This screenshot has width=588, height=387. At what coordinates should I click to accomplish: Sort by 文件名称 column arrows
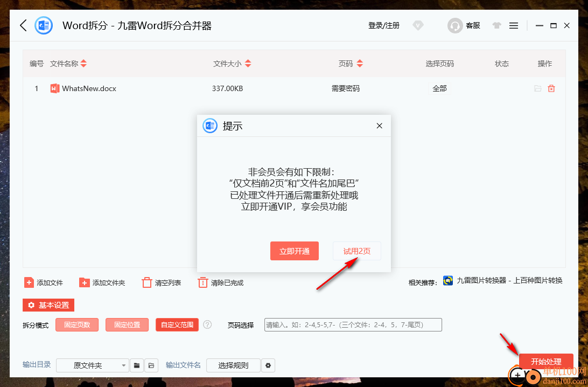(83, 64)
